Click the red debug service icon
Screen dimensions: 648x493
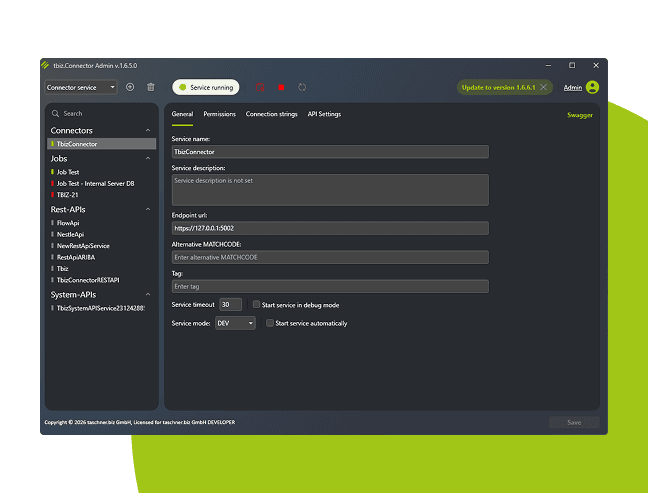pos(260,87)
